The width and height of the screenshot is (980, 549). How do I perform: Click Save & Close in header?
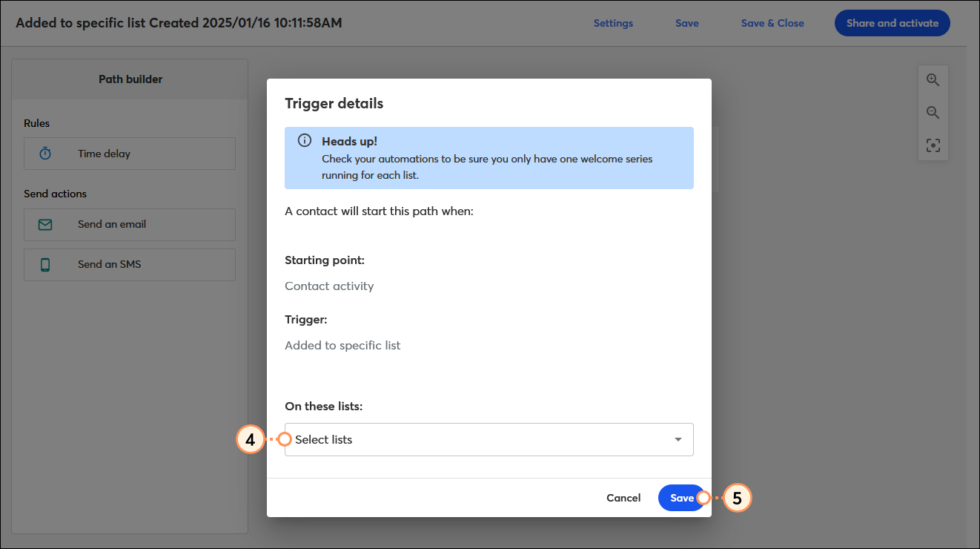pos(772,23)
